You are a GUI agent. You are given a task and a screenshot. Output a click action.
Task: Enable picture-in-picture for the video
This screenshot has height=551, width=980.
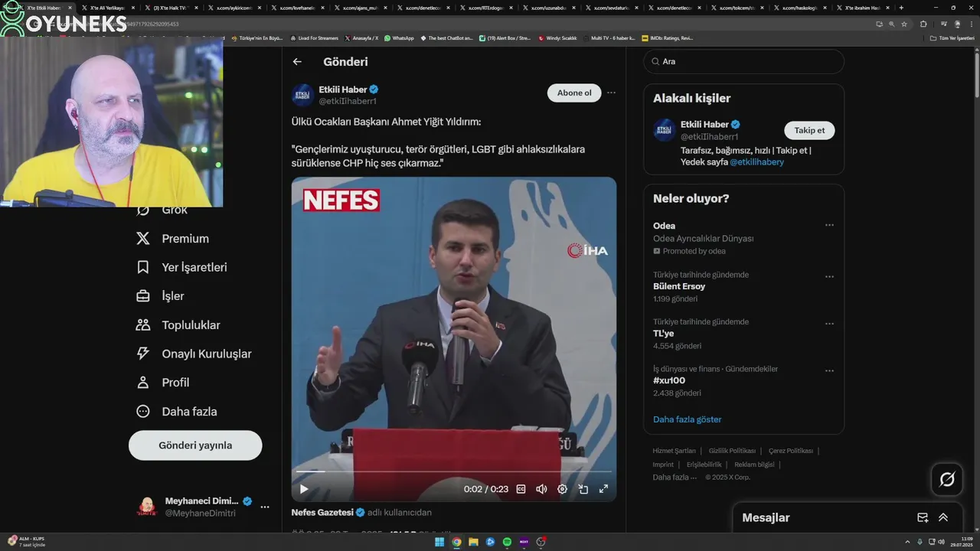[583, 489]
